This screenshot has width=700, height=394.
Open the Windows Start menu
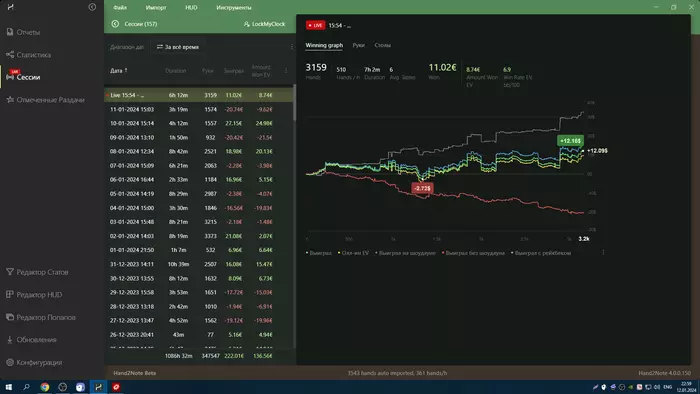point(8,387)
